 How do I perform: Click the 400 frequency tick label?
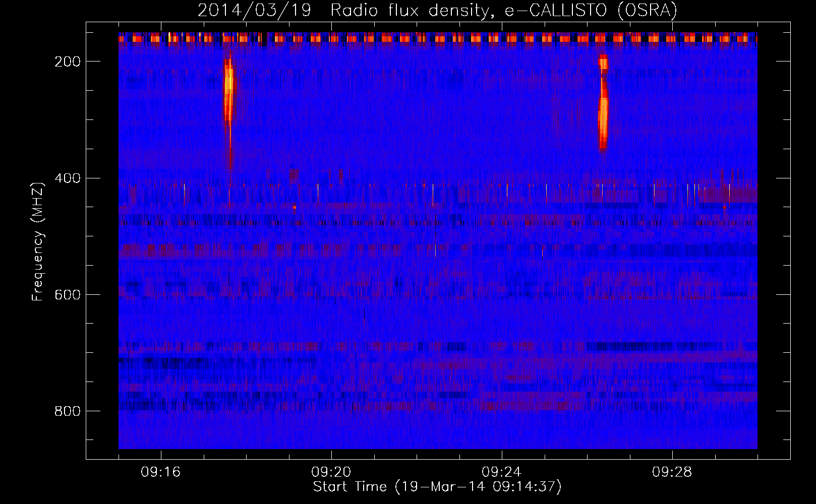click(x=68, y=178)
